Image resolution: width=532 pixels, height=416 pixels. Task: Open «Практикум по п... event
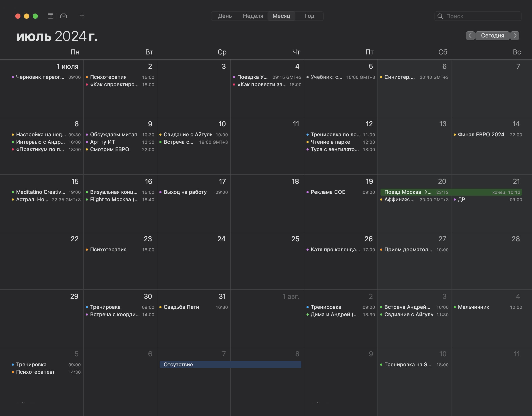pos(46,149)
